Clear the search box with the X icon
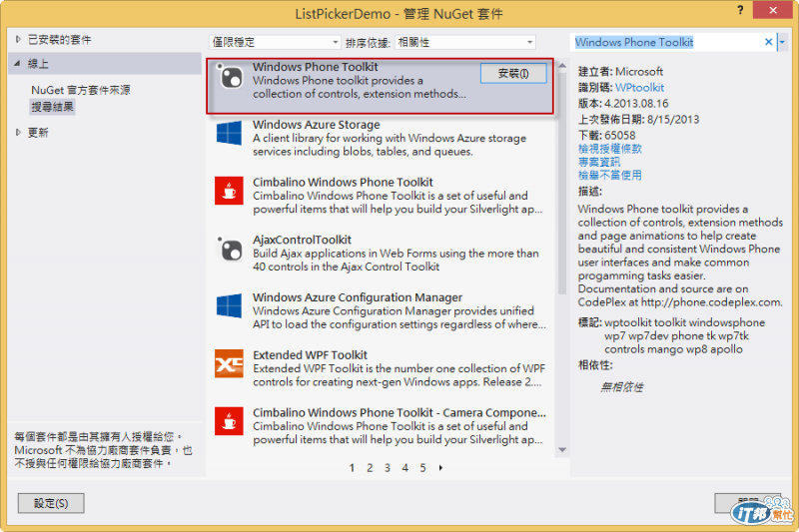This screenshot has height=532, width=799. [768, 42]
